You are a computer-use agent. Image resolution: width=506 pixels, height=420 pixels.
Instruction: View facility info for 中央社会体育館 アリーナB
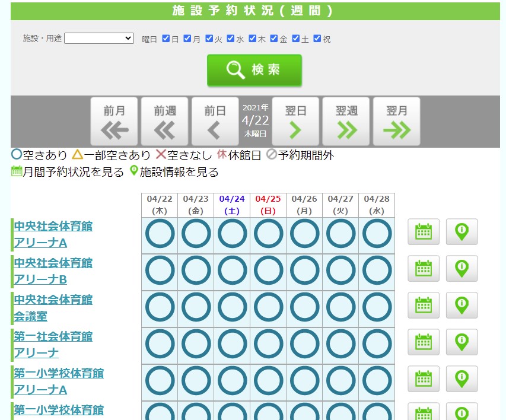462,269
